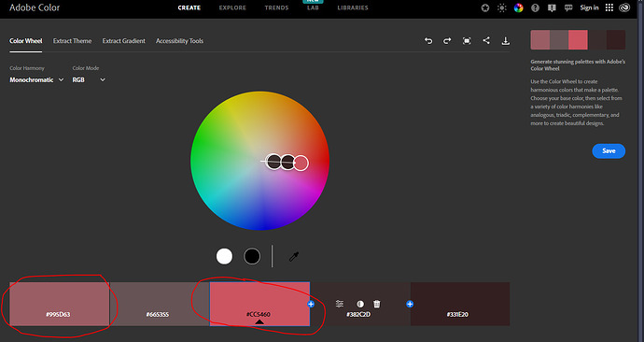Undo the last color change
Screen dimensions: 644x342
point(428,41)
